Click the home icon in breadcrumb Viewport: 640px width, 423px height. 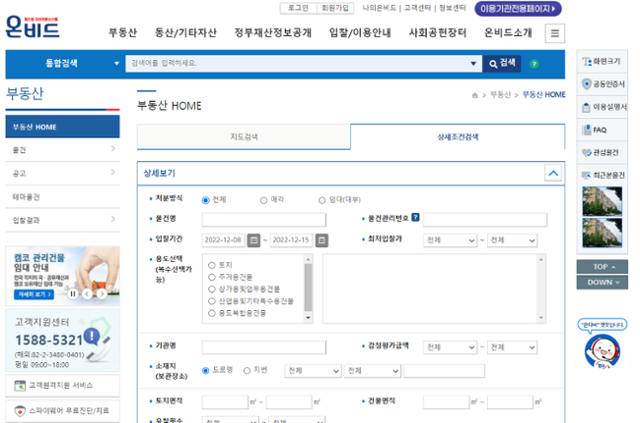click(x=474, y=95)
